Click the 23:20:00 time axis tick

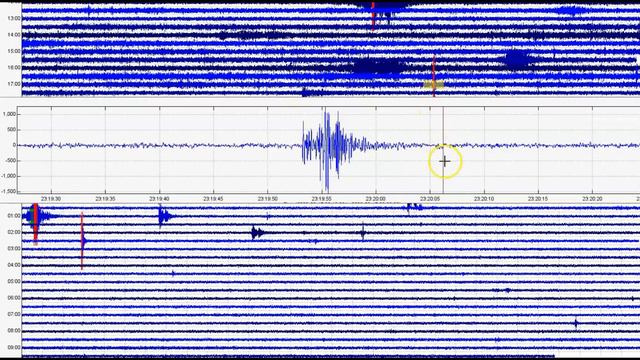pos(376,199)
